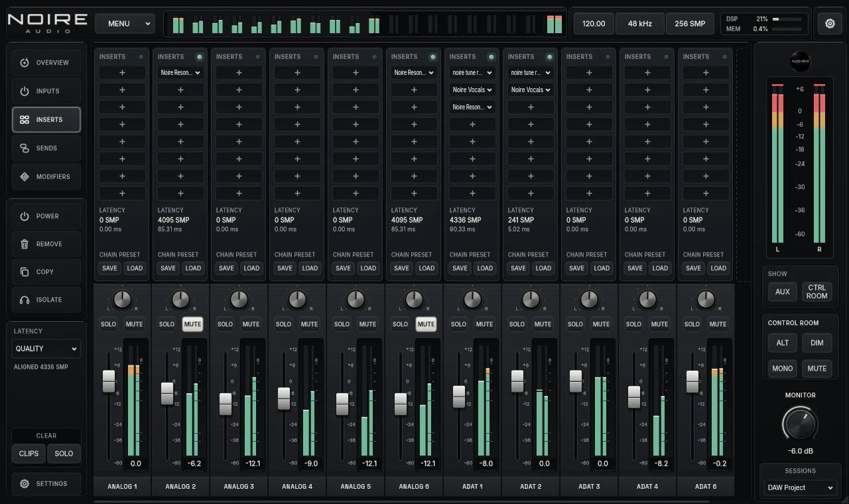Image resolution: width=849 pixels, height=504 pixels.
Task: Open Latency QUALITY dropdown
Action: pos(46,348)
